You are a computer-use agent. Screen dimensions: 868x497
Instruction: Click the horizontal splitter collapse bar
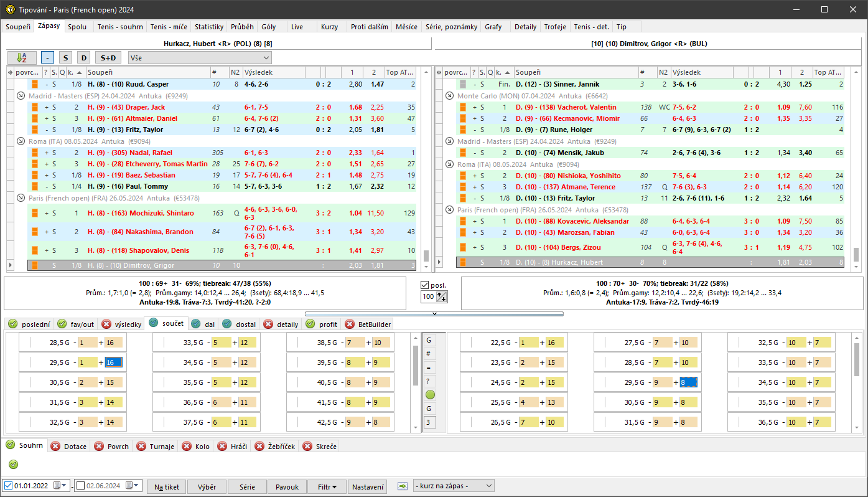tap(434, 313)
